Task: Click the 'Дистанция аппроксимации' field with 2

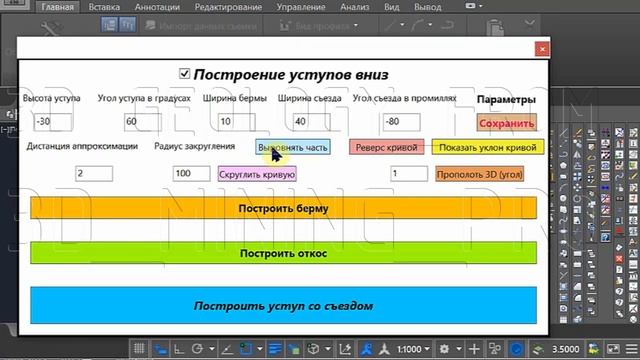Action: 94,173
